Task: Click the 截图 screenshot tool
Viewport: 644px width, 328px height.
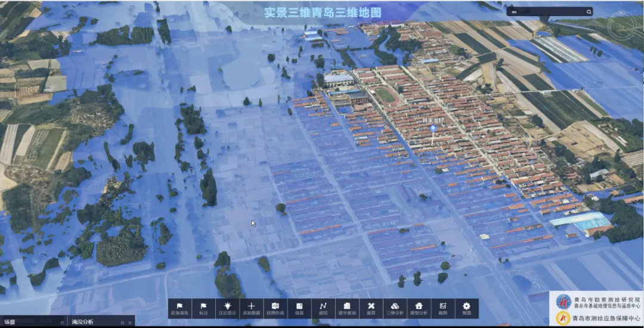Action: click(x=442, y=309)
